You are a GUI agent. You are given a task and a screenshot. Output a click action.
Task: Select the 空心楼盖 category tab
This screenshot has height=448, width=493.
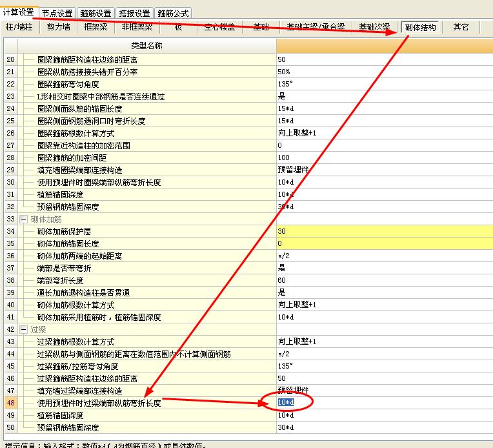pos(219,27)
